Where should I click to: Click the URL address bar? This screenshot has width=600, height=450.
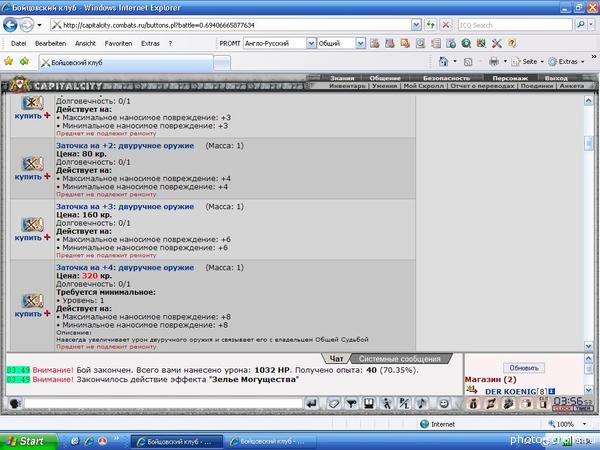[x=231, y=25]
